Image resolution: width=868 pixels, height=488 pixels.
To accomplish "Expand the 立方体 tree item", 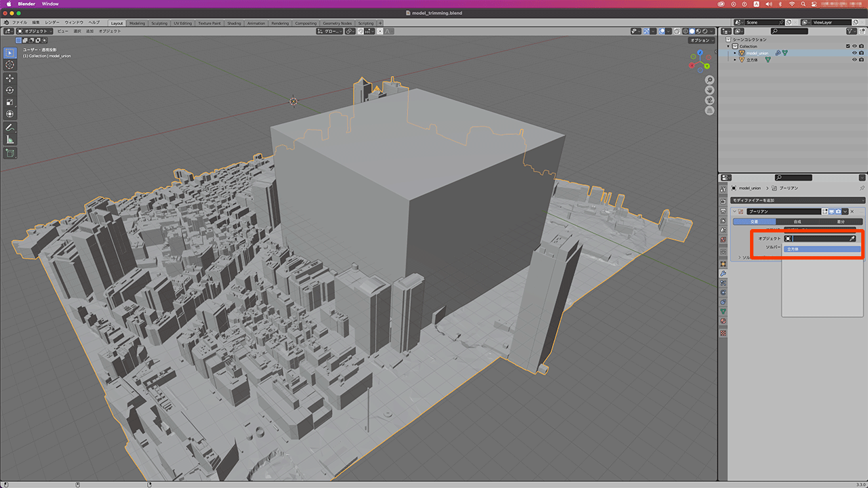I will pos(735,60).
